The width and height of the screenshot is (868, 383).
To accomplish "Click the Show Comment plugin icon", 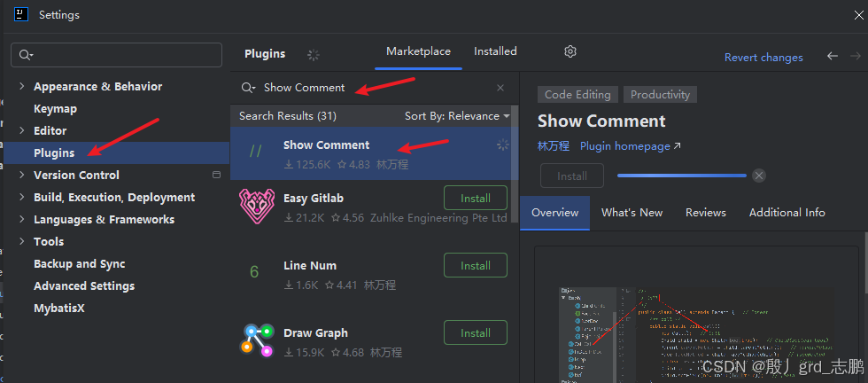I will [x=255, y=152].
